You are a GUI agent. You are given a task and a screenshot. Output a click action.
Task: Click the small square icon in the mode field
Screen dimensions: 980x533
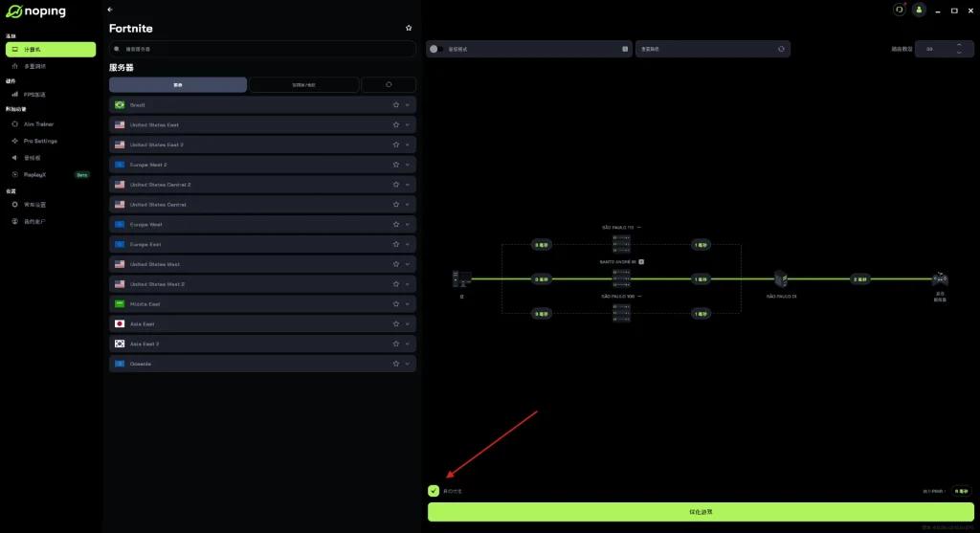tap(625, 49)
